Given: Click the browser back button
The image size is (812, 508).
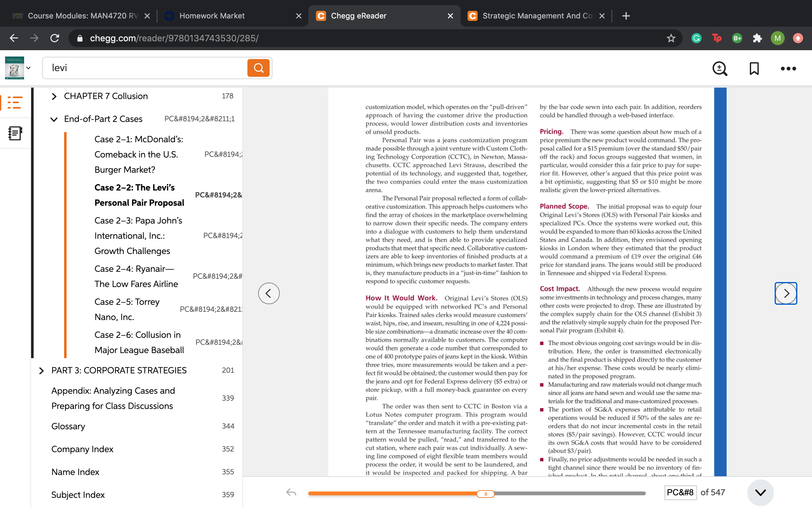Looking at the screenshot, I should [x=14, y=38].
